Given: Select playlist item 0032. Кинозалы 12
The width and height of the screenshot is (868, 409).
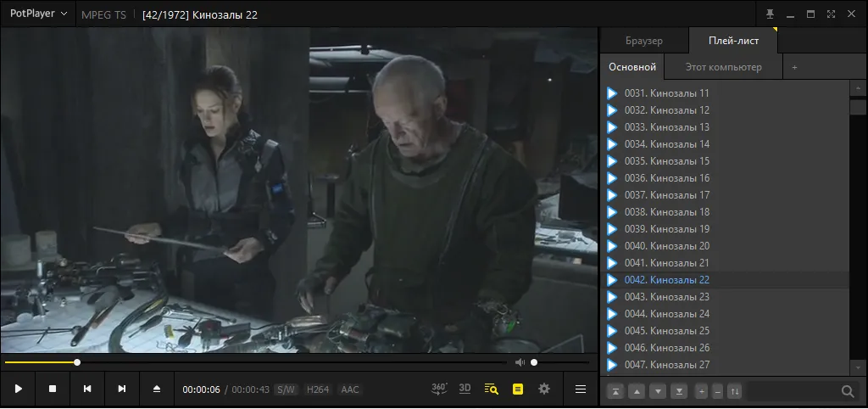Looking at the screenshot, I should 725,110.
